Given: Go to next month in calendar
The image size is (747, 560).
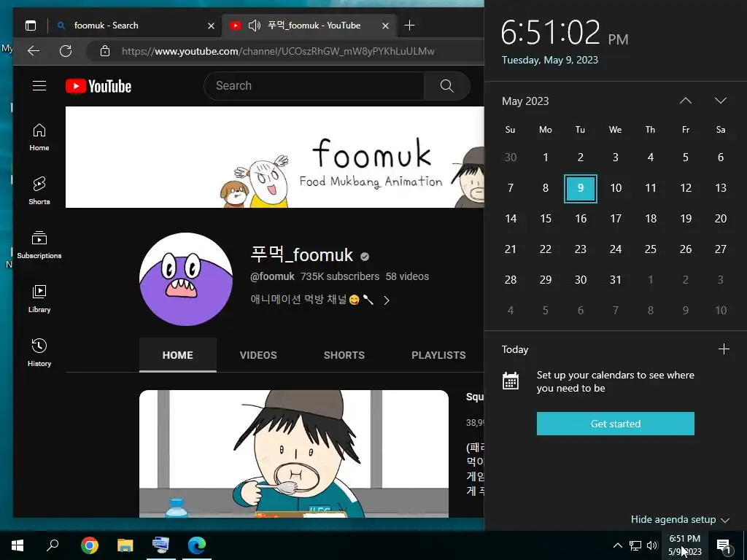Looking at the screenshot, I should 720,101.
